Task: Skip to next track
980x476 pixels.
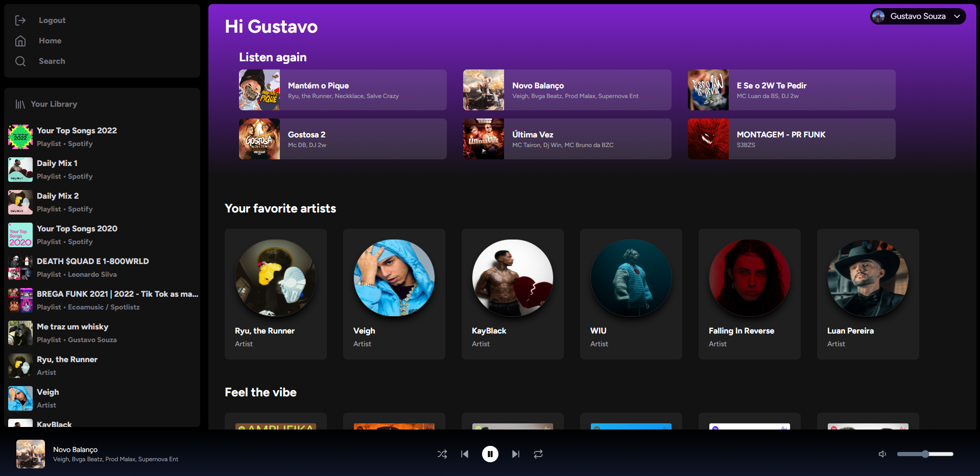Action: (516, 454)
